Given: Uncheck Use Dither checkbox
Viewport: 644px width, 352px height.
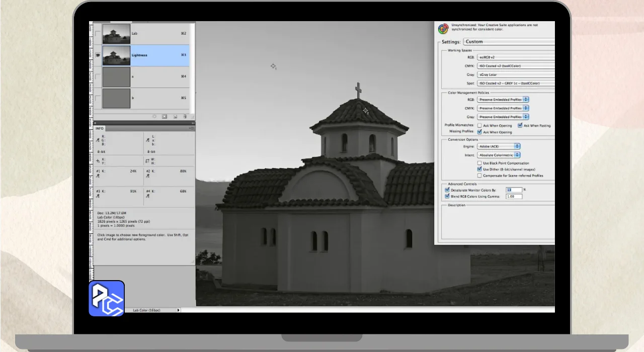Looking at the screenshot, I should click(x=479, y=169).
